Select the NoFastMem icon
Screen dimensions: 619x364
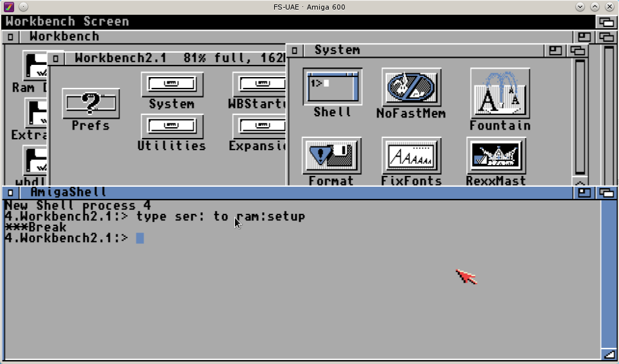[411, 87]
